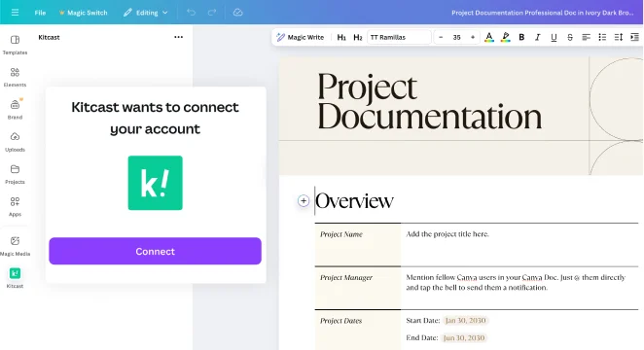Open the Brand sidebar tab
Viewport: 644px width, 350px height.
point(15,110)
